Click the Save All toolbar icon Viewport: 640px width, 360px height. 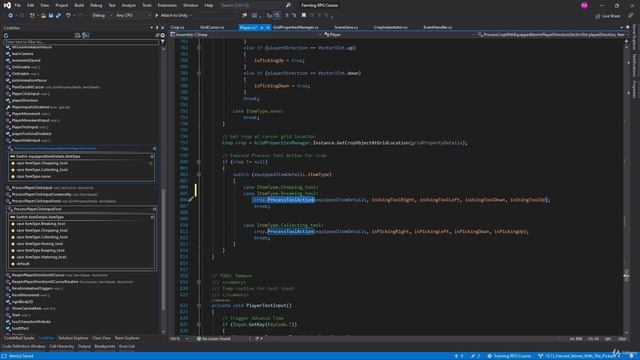(58, 16)
